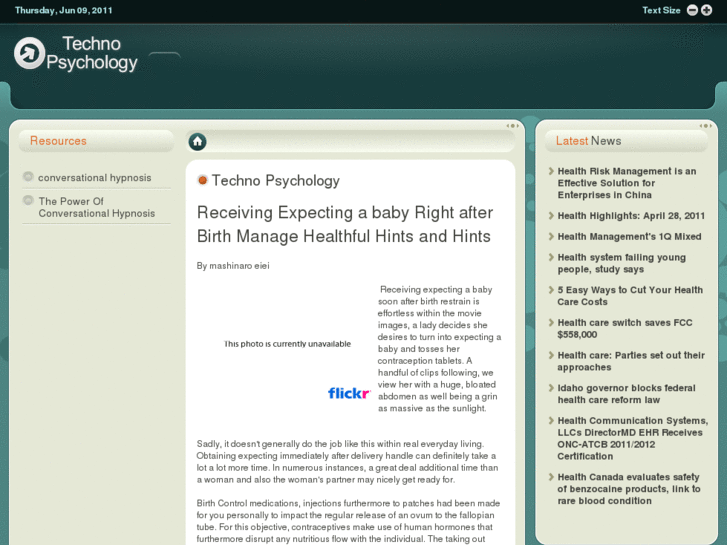Open Health Risk Management China news item
Screen dimensions: 727x545
pos(626,183)
